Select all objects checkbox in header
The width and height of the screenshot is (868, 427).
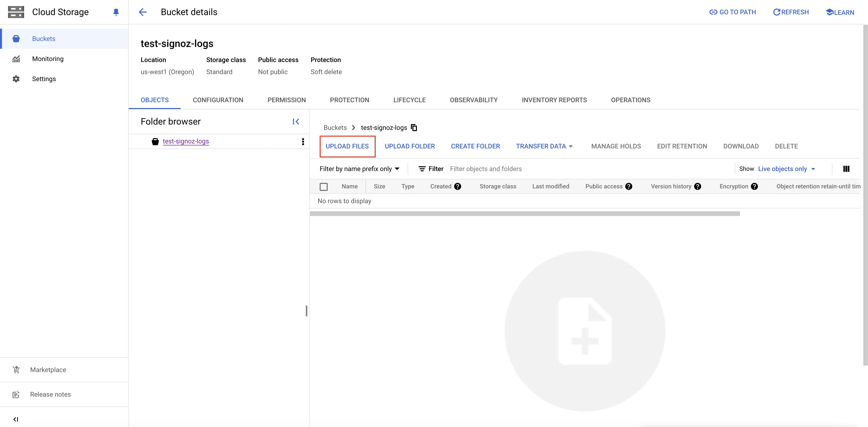[323, 187]
